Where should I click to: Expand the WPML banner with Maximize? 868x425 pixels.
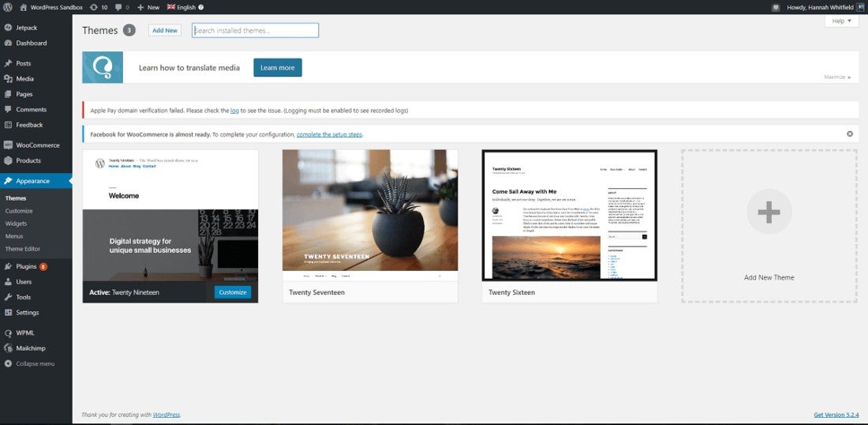pyautogui.click(x=837, y=77)
